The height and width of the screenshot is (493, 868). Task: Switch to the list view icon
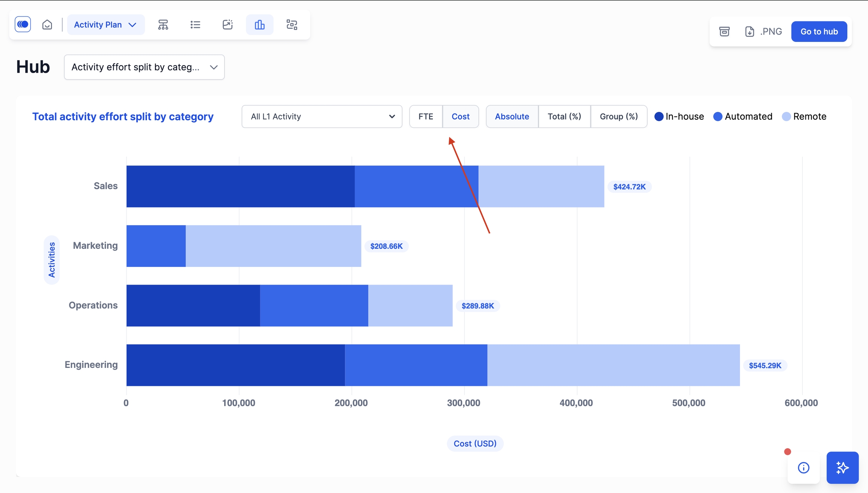[195, 24]
